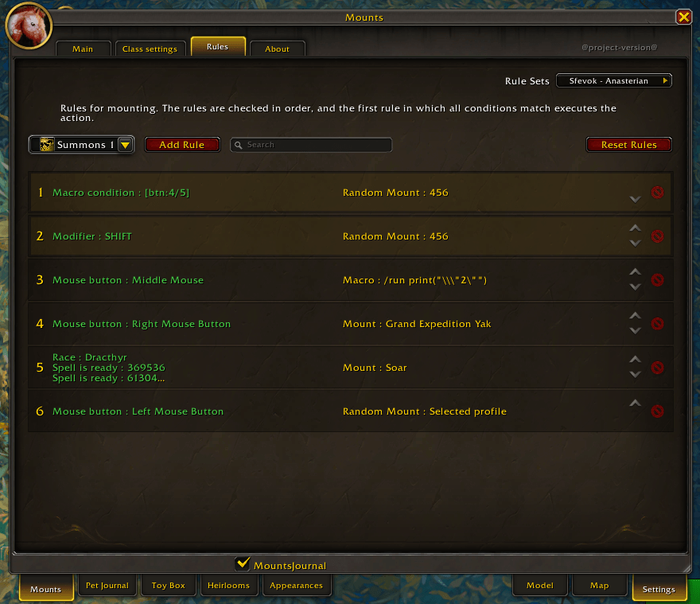The height and width of the screenshot is (604, 700).
Task: Select the Macro condition btn:4/5 rule row
Action: click(351, 193)
